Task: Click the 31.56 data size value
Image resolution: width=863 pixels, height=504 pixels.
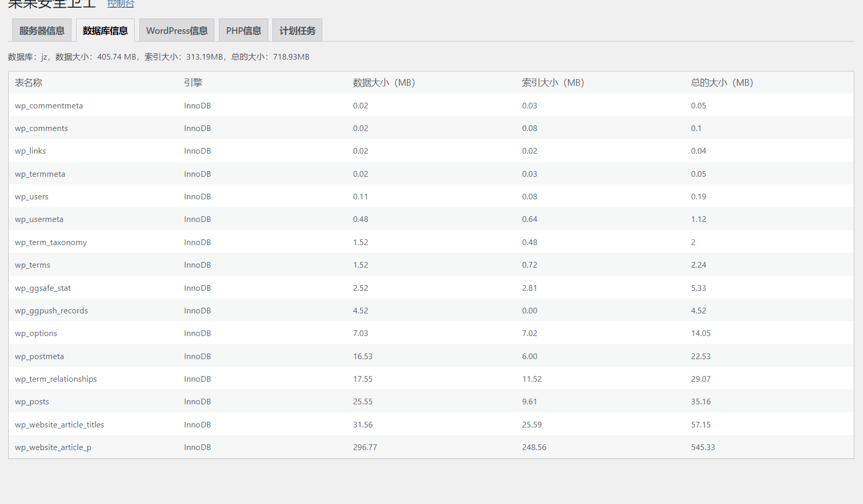Action: 363,425
